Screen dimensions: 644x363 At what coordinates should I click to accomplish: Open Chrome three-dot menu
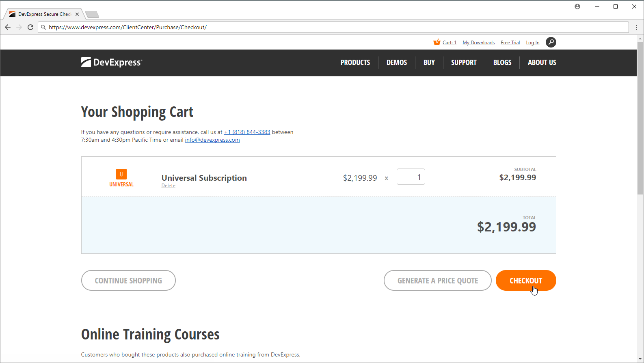[636, 27]
